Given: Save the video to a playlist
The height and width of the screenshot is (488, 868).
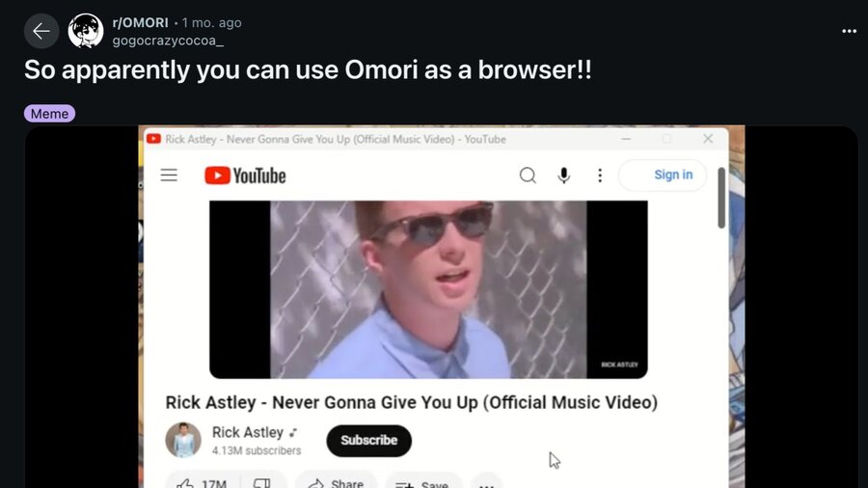Looking at the screenshot, I should 423,483.
